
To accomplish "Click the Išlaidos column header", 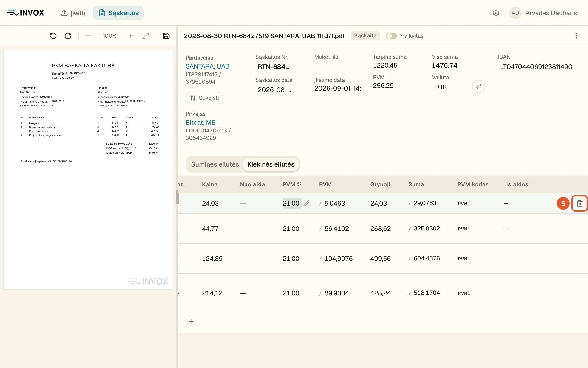I will (517, 184).
